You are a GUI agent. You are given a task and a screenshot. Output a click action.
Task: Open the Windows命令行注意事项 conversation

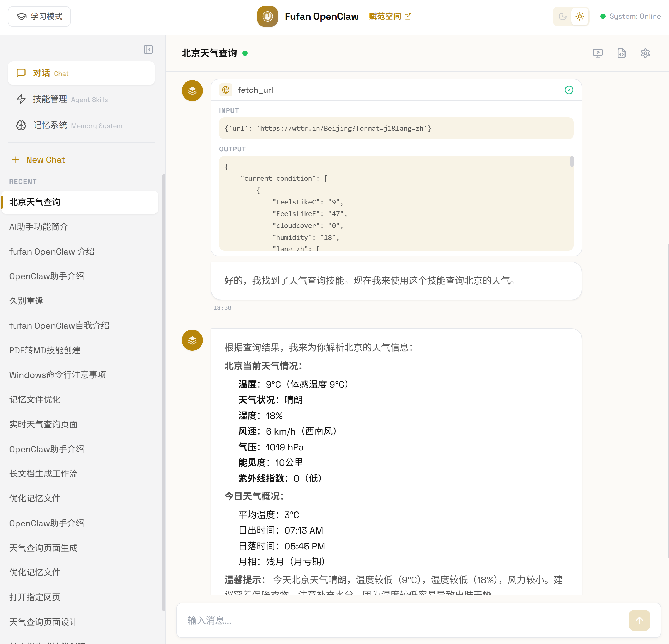point(80,375)
